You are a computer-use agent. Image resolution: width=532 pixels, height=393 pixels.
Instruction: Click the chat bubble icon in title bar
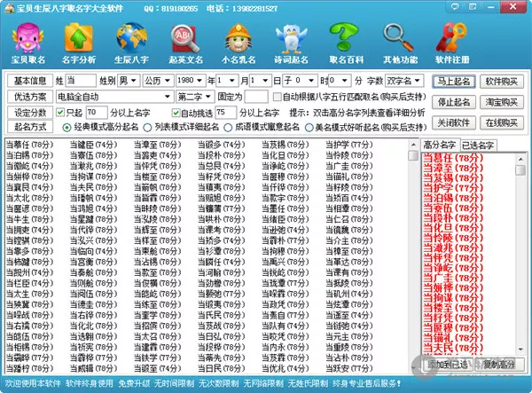pos(455,6)
